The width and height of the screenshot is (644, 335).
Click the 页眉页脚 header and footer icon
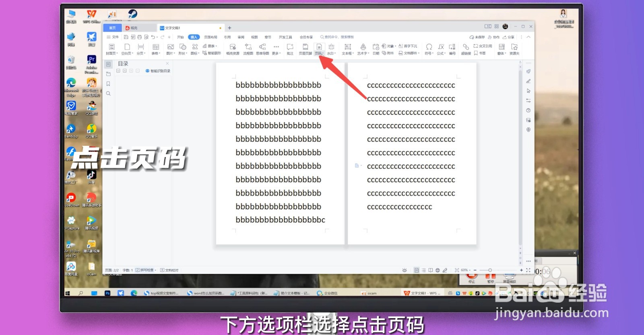pyautogui.click(x=305, y=49)
